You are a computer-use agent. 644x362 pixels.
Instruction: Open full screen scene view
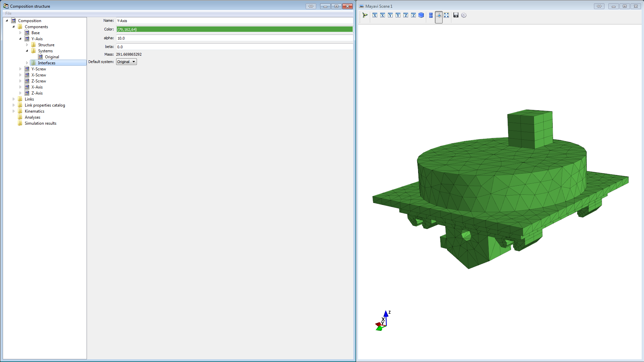446,15
